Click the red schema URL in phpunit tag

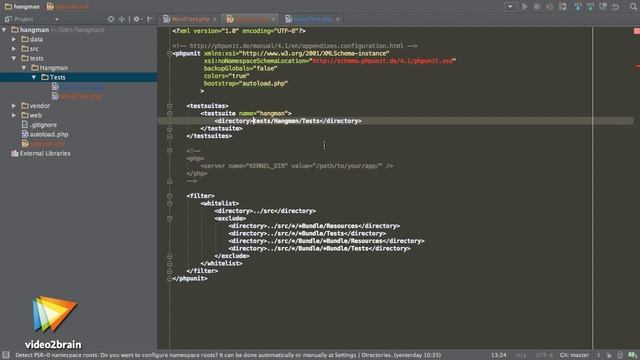[383, 61]
